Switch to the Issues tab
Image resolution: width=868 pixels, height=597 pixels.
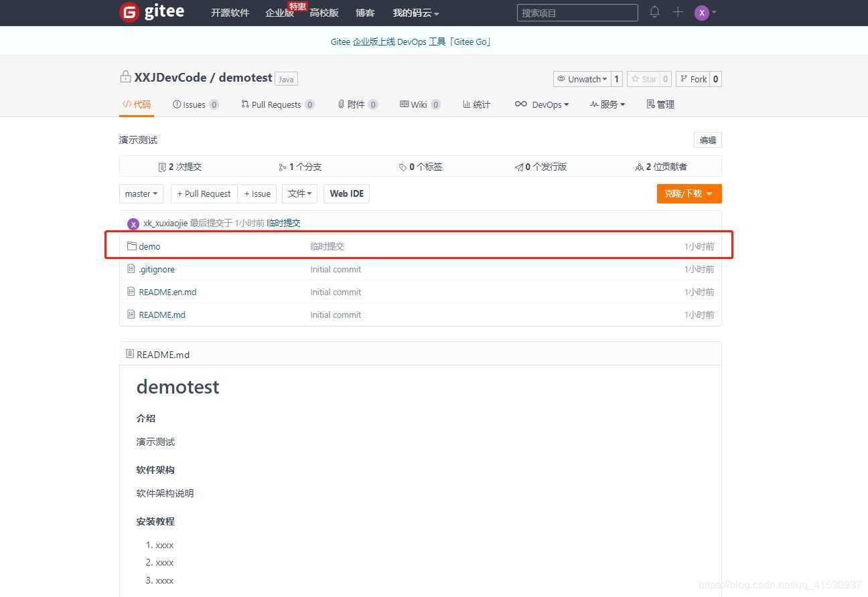(x=196, y=104)
